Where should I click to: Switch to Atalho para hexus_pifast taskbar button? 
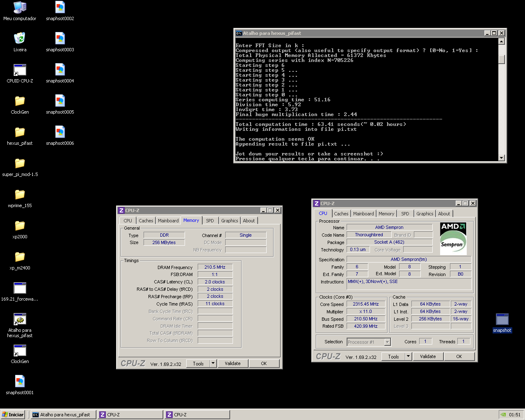[64, 415]
